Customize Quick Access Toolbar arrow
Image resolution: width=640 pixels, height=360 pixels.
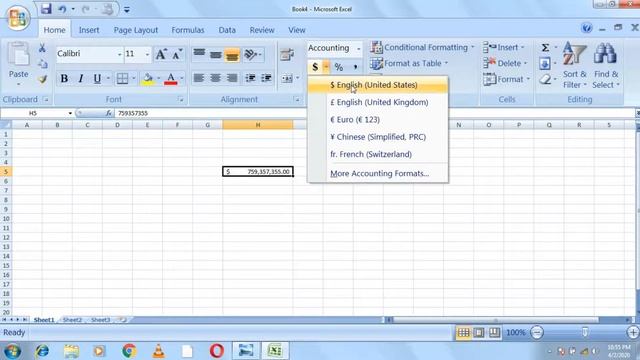coord(127,9)
